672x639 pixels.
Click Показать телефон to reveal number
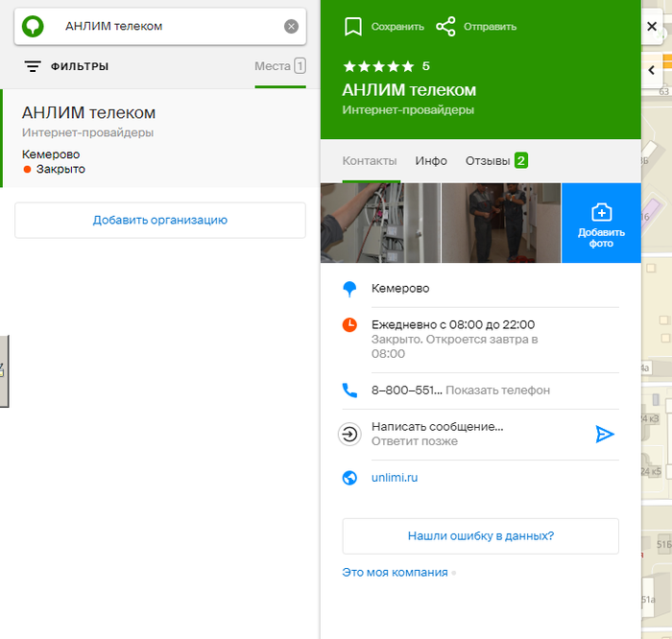497,390
